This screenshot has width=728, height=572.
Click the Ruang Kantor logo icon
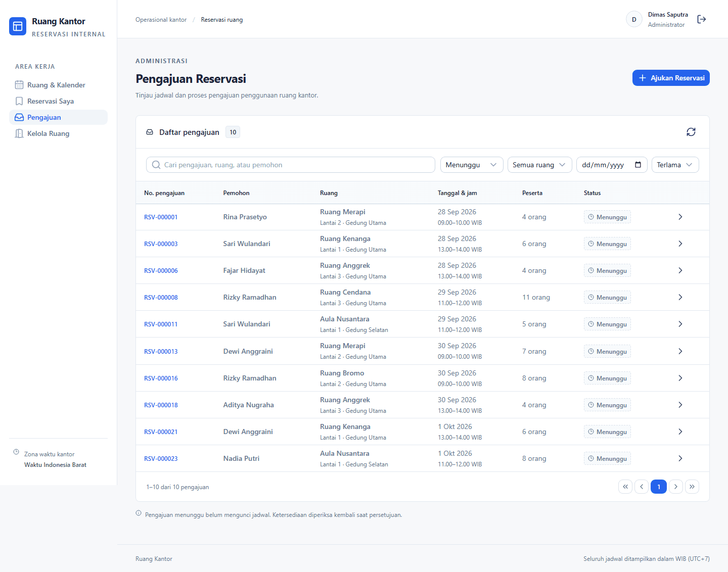[x=18, y=26]
